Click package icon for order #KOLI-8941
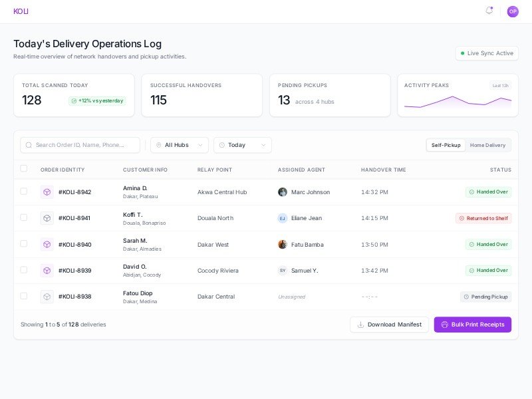 pyautogui.click(x=47, y=218)
